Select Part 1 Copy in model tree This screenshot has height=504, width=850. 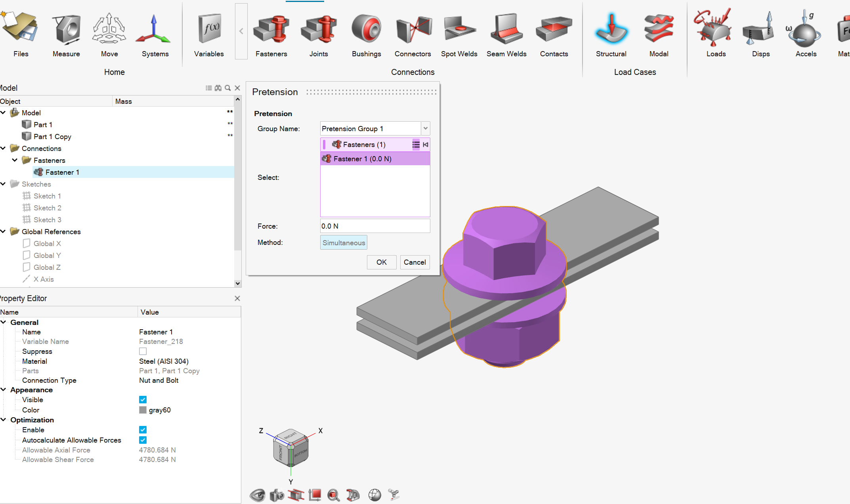pyautogui.click(x=52, y=137)
